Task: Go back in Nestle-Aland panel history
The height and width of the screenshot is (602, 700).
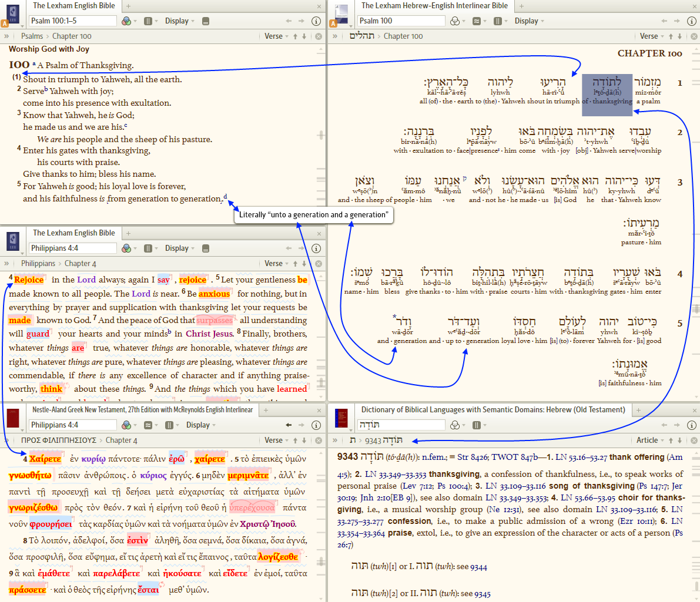Action: [x=289, y=425]
